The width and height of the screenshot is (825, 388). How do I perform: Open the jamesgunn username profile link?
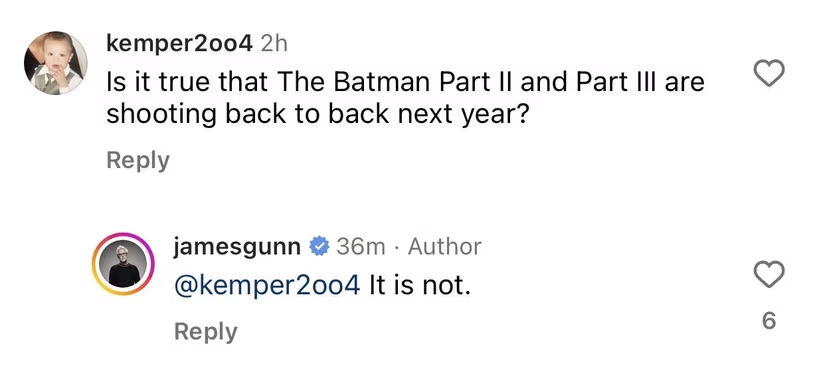[x=237, y=246]
